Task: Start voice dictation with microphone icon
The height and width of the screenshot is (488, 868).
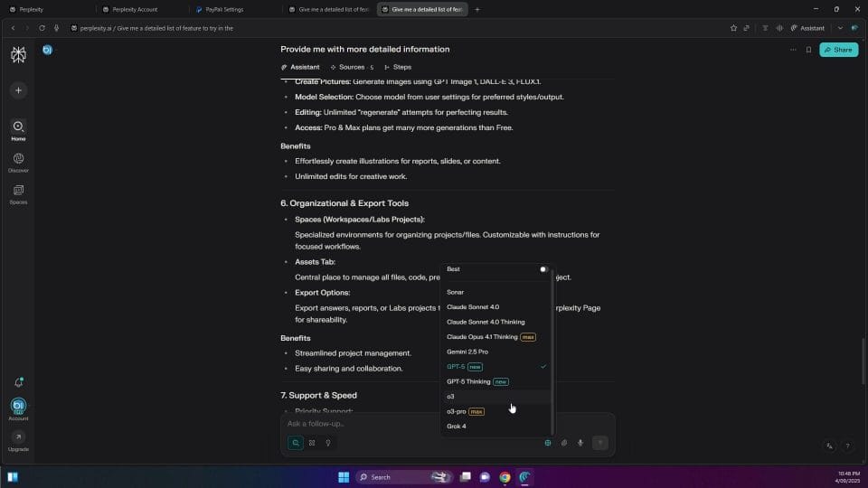Action: tap(580, 443)
